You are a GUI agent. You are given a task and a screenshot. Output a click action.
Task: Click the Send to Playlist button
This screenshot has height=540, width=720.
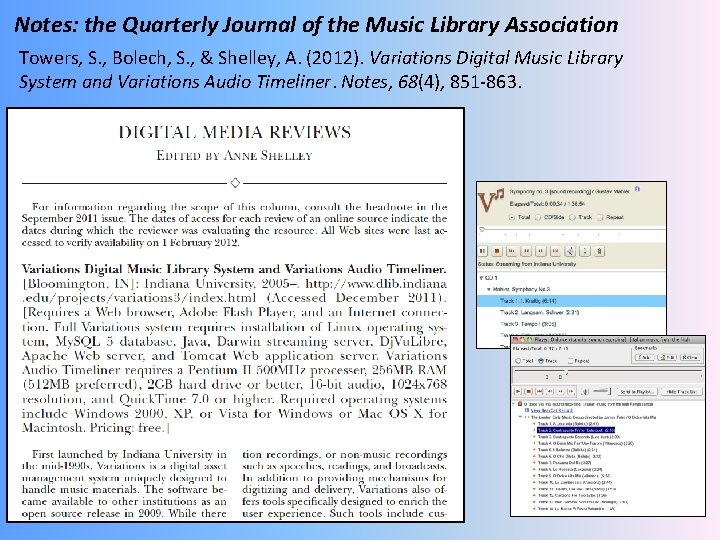tap(637, 392)
